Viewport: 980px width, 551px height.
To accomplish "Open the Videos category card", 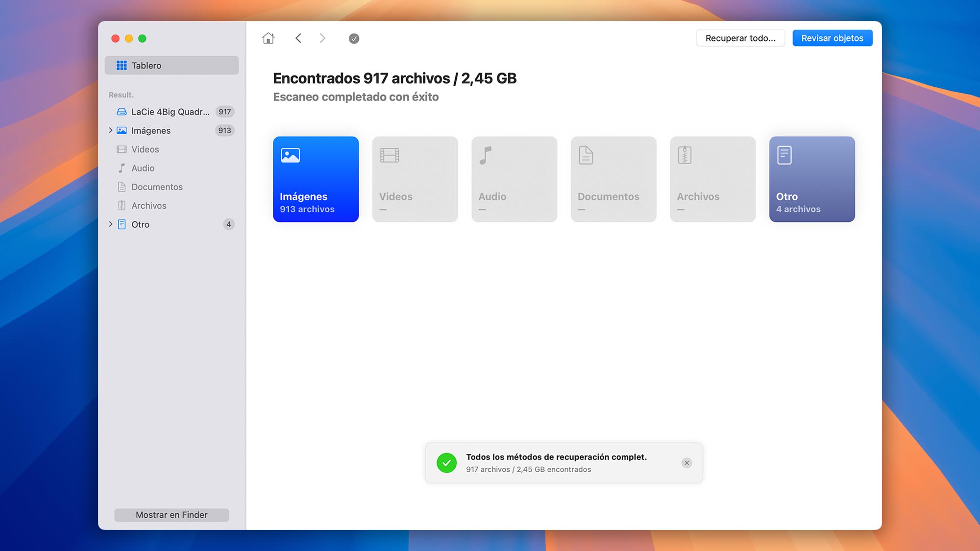I will click(415, 179).
